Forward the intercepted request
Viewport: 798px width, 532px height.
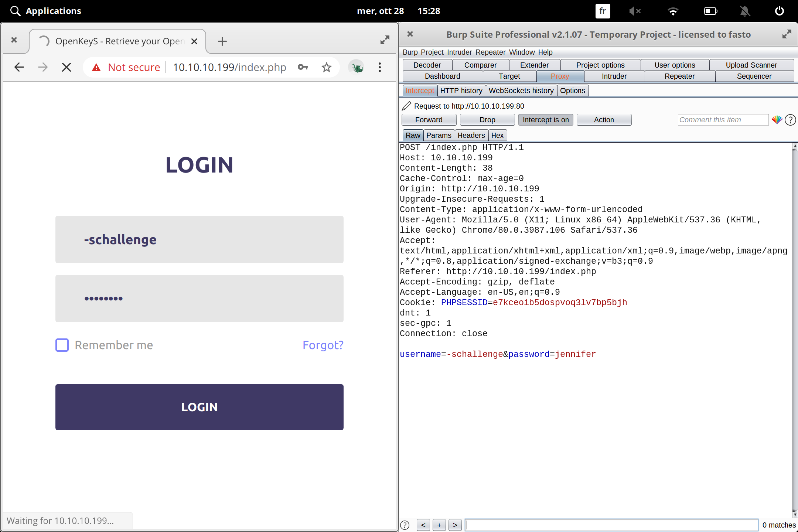[x=429, y=120]
